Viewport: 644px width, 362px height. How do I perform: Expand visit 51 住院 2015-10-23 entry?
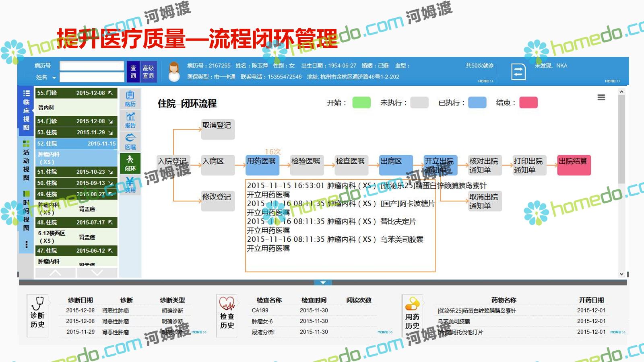[110, 172]
